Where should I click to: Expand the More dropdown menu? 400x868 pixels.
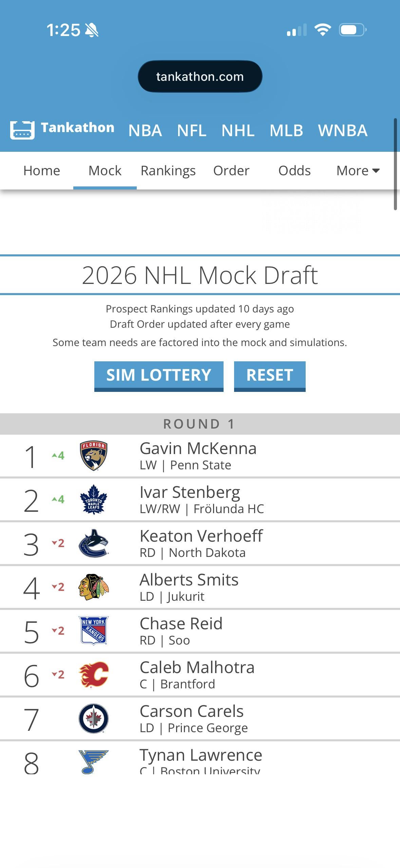click(x=358, y=170)
